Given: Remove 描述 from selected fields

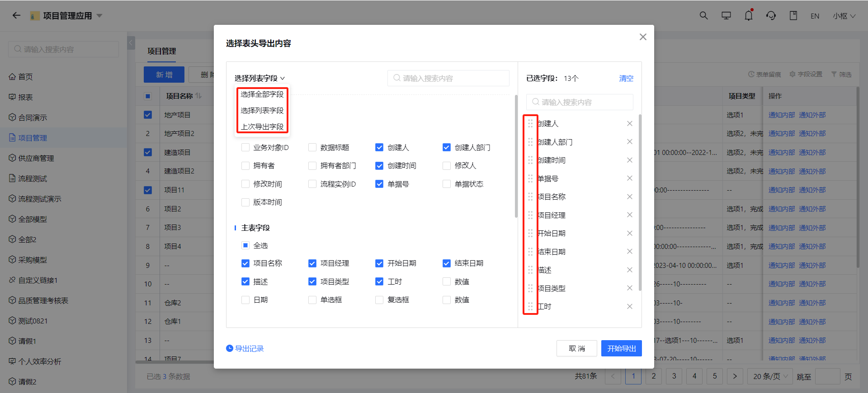Looking at the screenshot, I should 629,270.
